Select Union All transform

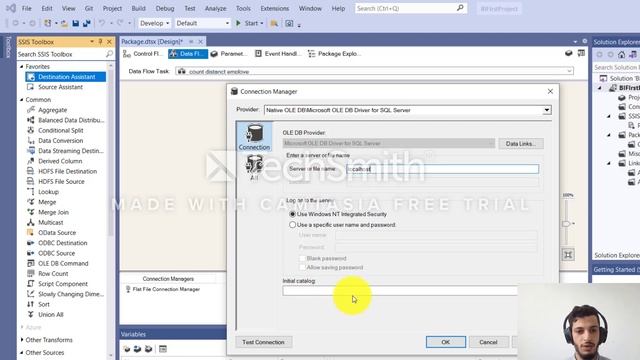[x=51, y=315]
